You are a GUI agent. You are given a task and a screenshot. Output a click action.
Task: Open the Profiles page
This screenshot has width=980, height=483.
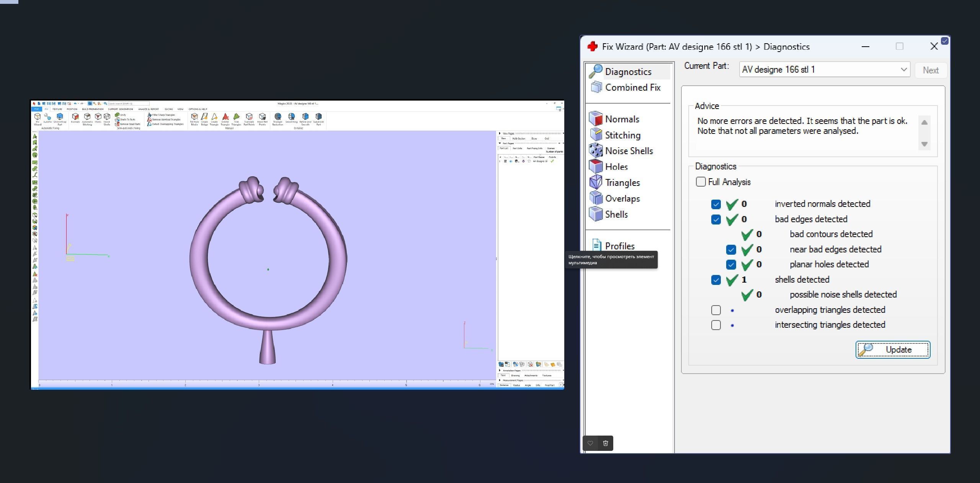point(619,246)
